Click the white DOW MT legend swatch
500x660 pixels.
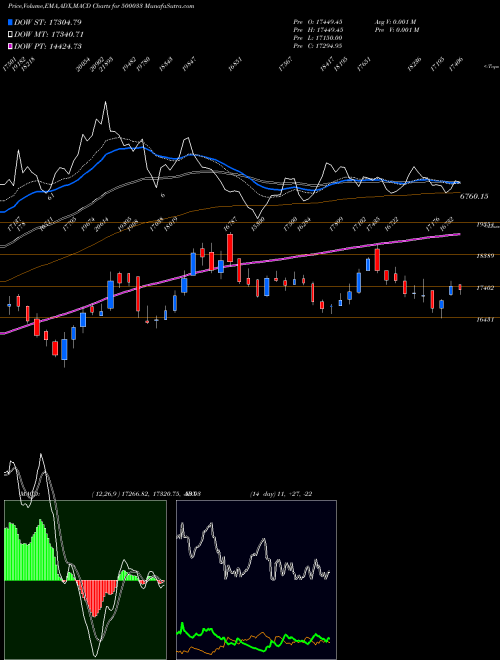pos(10,35)
